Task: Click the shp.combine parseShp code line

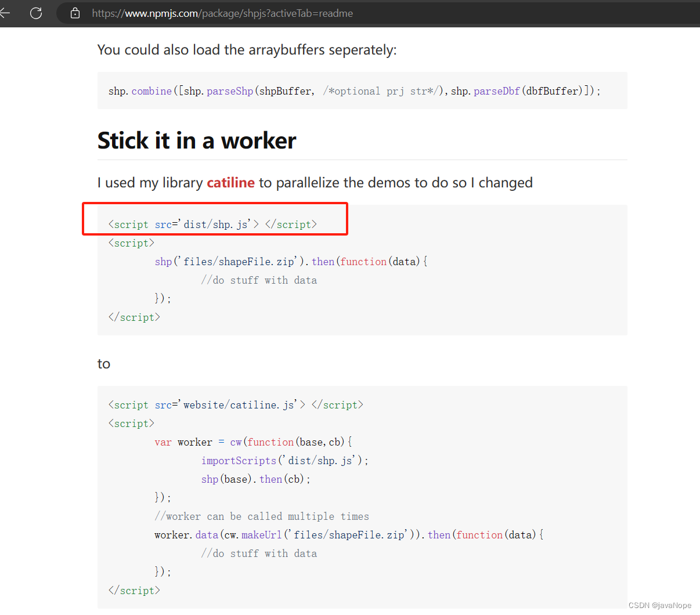Action: click(x=355, y=91)
